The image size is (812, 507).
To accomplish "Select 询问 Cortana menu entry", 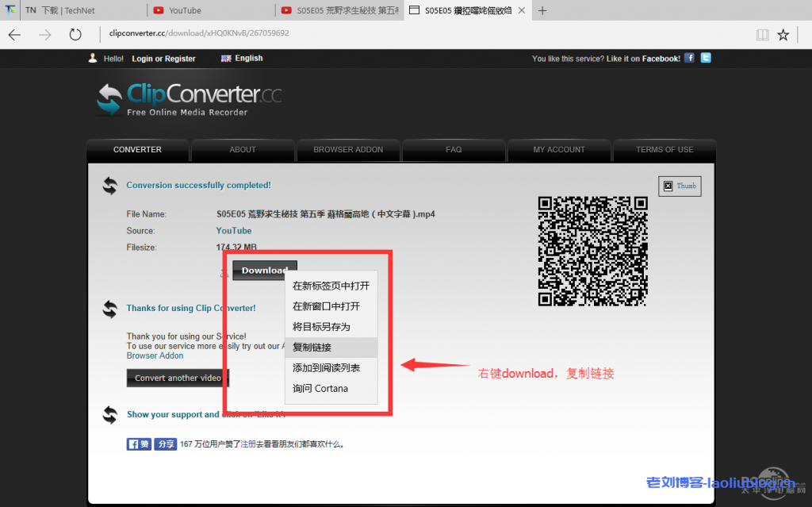I will (x=320, y=389).
